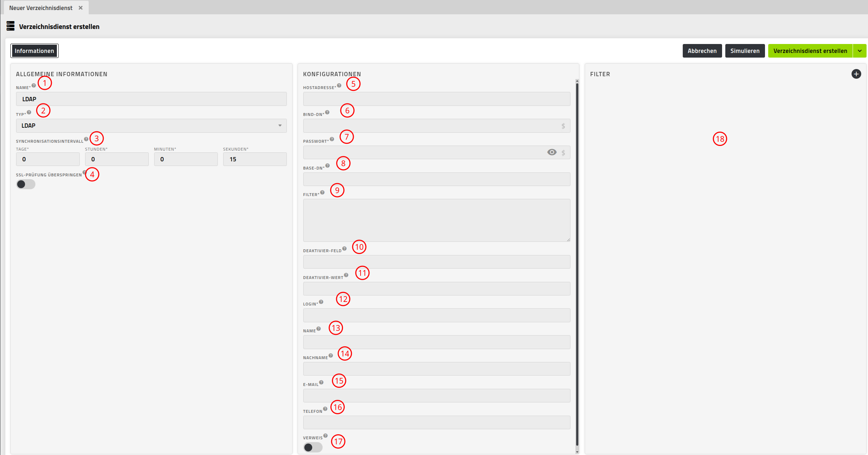The image size is (868, 455).
Task: Click the Simulieren button
Action: tap(745, 51)
